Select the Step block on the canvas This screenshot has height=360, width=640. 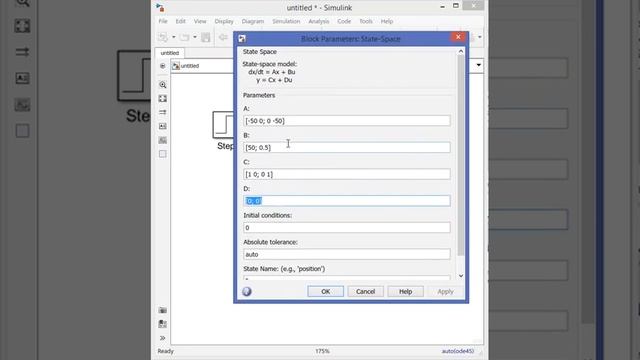tap(224, 124)
